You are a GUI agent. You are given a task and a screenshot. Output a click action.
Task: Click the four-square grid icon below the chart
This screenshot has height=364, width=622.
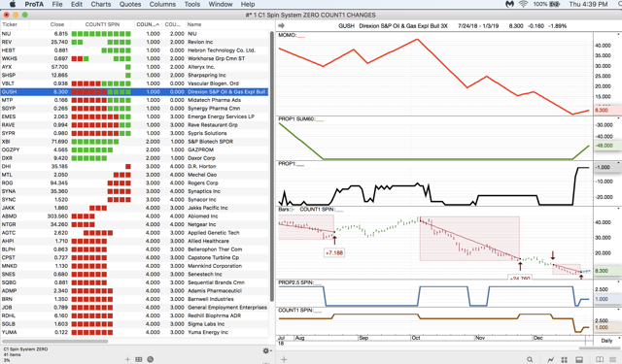564,359
